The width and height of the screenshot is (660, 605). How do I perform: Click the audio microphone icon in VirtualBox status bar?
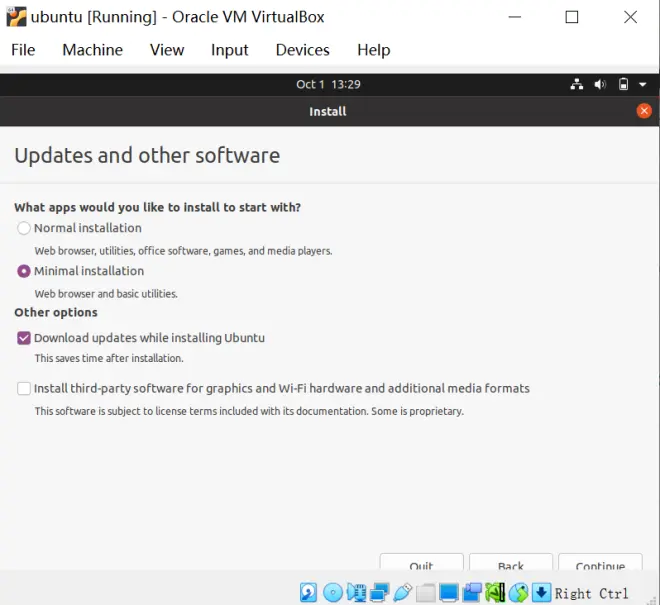point(356,592)
